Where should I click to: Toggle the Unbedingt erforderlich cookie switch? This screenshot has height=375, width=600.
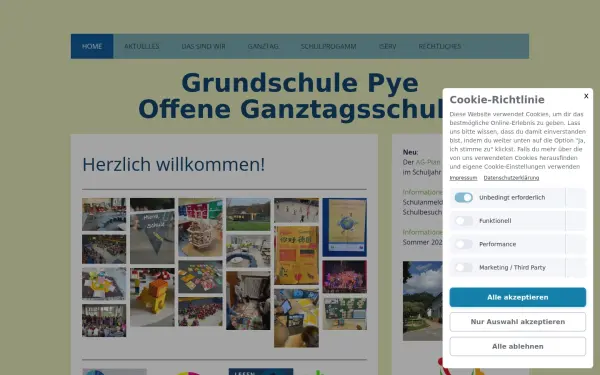pos(463,197)
